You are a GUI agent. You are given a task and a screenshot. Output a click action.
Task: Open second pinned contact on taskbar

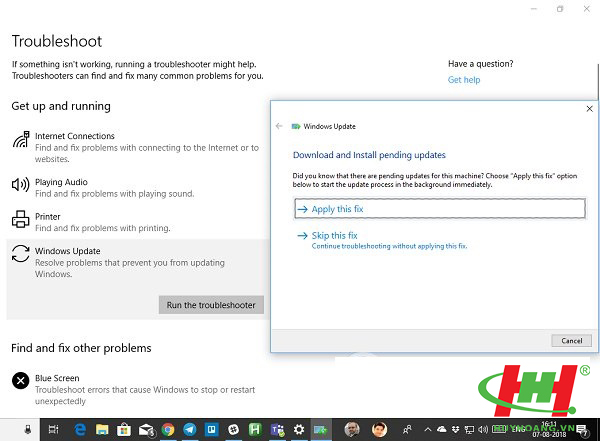click(x=379, y=430)
